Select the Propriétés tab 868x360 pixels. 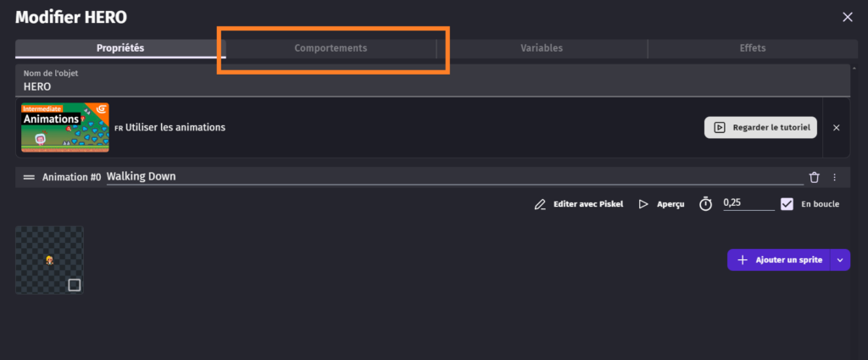click(120, 48)
